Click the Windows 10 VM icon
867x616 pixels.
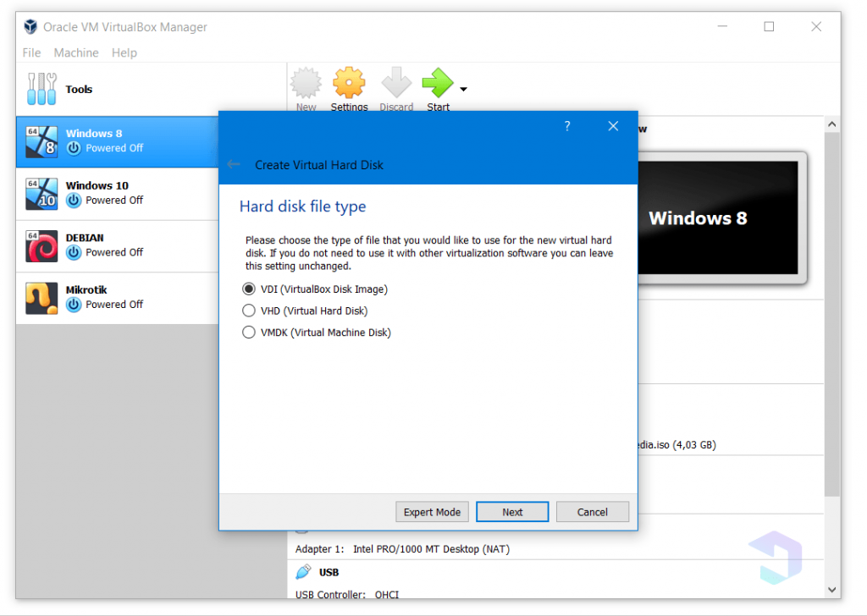pos(41,194)
